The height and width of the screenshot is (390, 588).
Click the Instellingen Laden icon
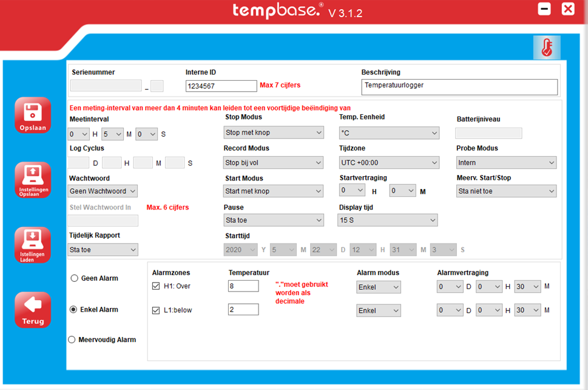33,245
